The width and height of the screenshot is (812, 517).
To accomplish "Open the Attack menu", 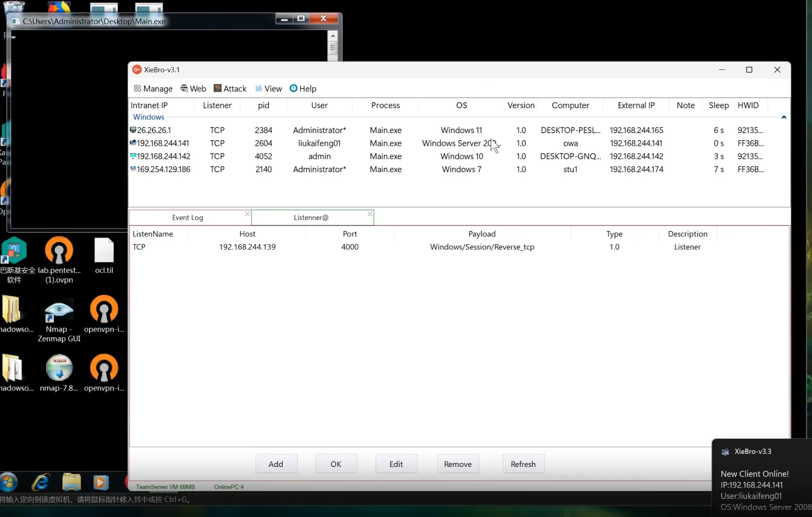I will 230,89.
